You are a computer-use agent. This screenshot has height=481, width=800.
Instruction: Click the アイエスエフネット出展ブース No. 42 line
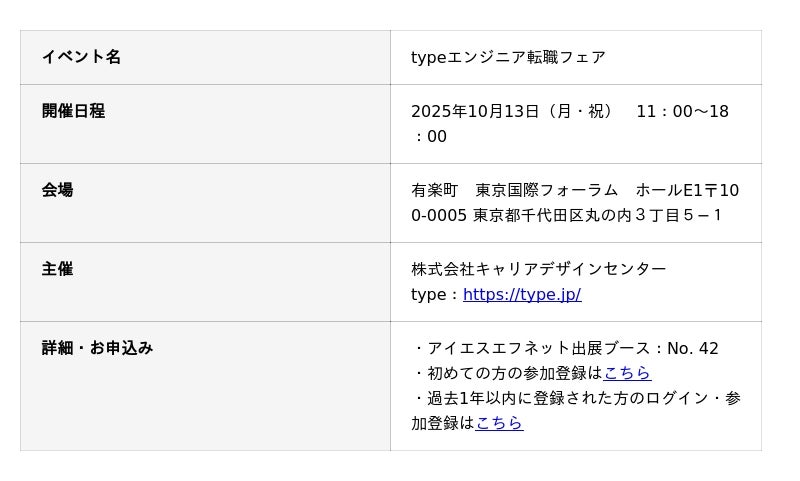[565, 348]
